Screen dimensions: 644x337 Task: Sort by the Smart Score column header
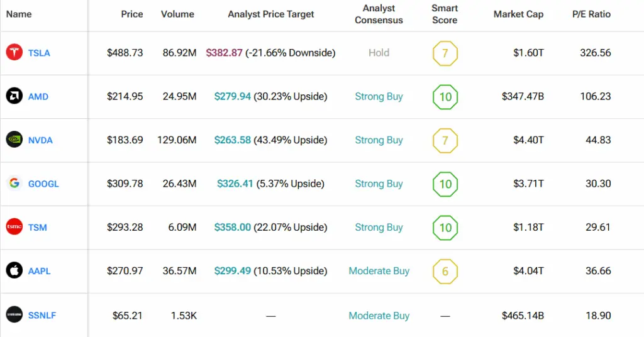[445, 14]
